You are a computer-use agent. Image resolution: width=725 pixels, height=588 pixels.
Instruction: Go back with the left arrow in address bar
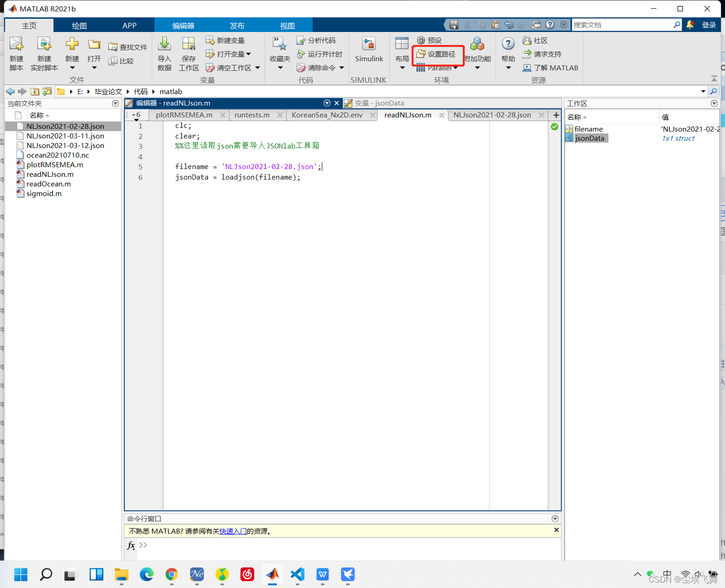tap(10, 91)
